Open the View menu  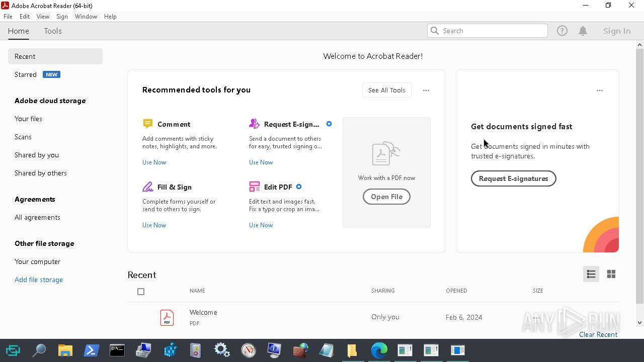click(x=43, y=17)
